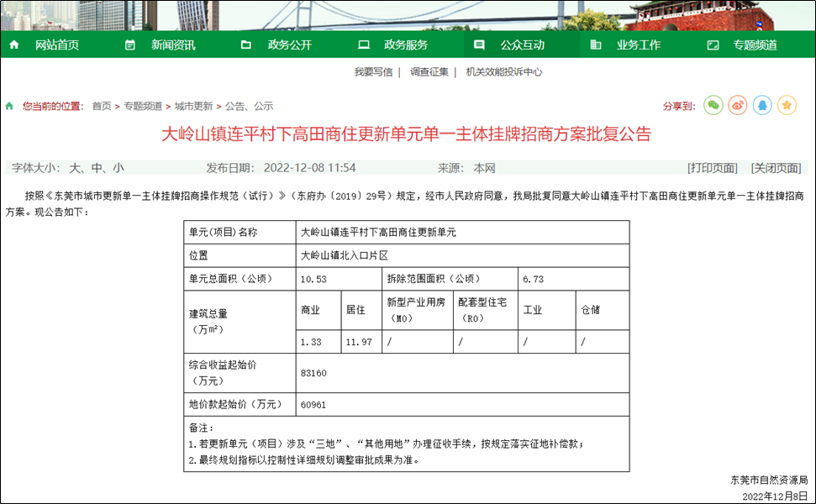Click the 地价款起始价（万元） label
Viewport: 816px width, 504px height.
235,405
